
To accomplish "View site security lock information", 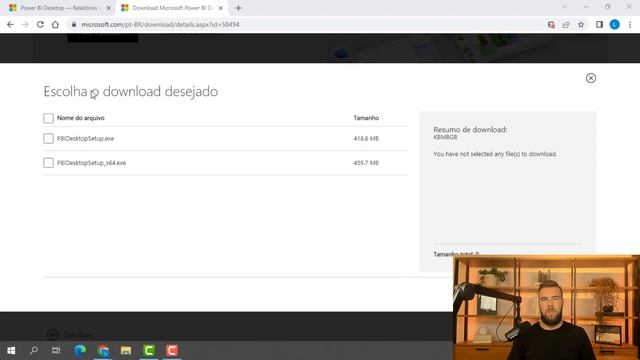I will click(x=74, y=24).
